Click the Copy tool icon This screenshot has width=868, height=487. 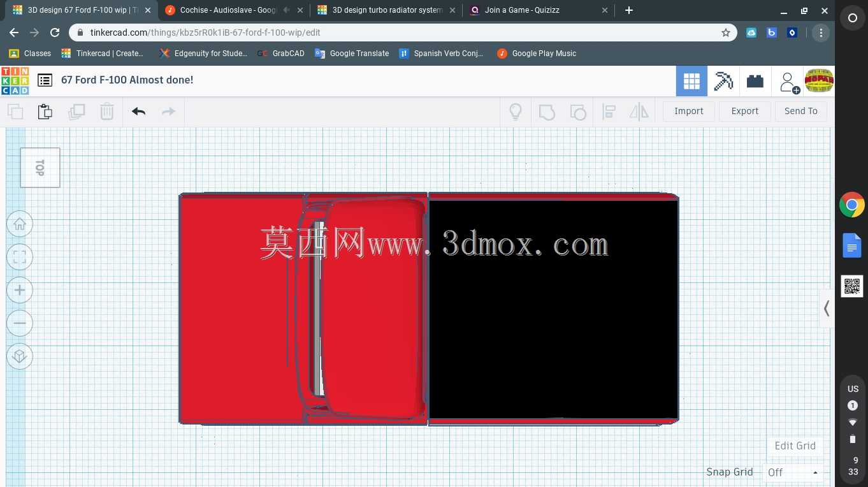[15, 112]
